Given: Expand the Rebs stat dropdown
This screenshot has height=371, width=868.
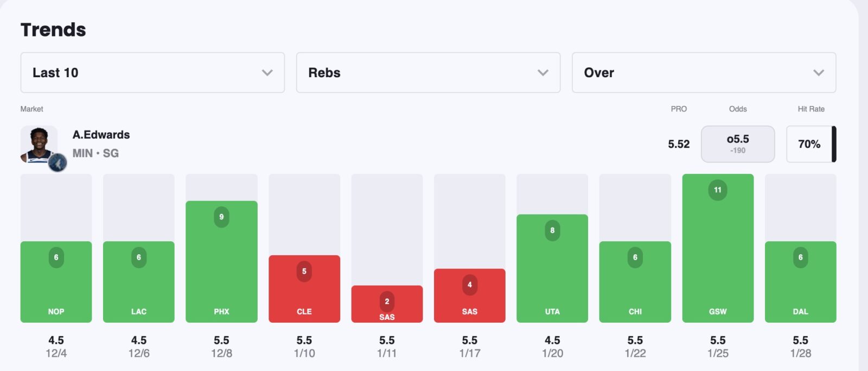Looking at the screenshot, I should (x=428, y=73).
